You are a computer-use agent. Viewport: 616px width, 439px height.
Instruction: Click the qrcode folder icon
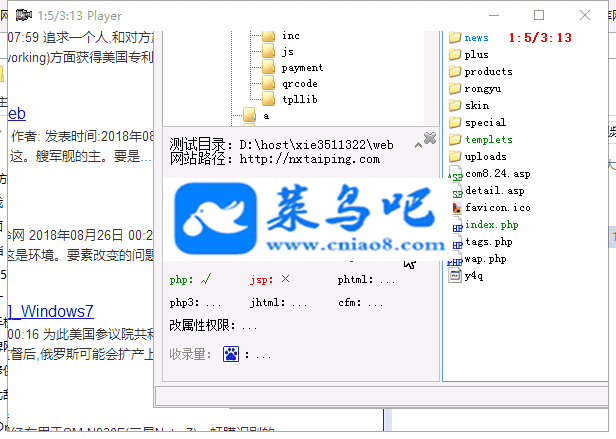269,83
